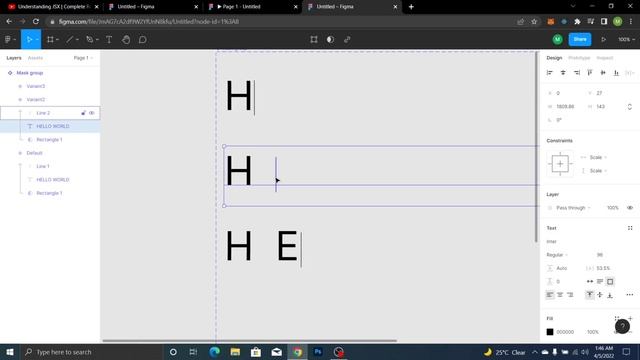Align bottom icon in Design panel
Image resolution: width=640 pixels, height=360 pixels.
point(616,73)
